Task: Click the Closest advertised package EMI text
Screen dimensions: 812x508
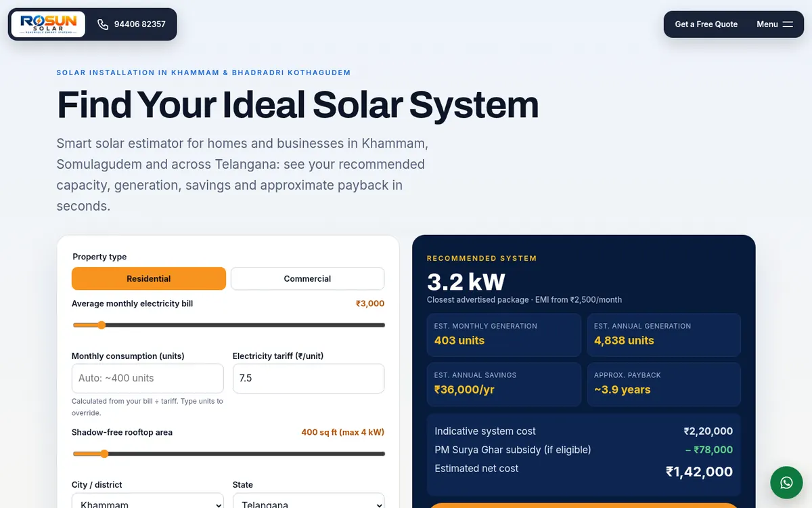Action: click(524, 299)
